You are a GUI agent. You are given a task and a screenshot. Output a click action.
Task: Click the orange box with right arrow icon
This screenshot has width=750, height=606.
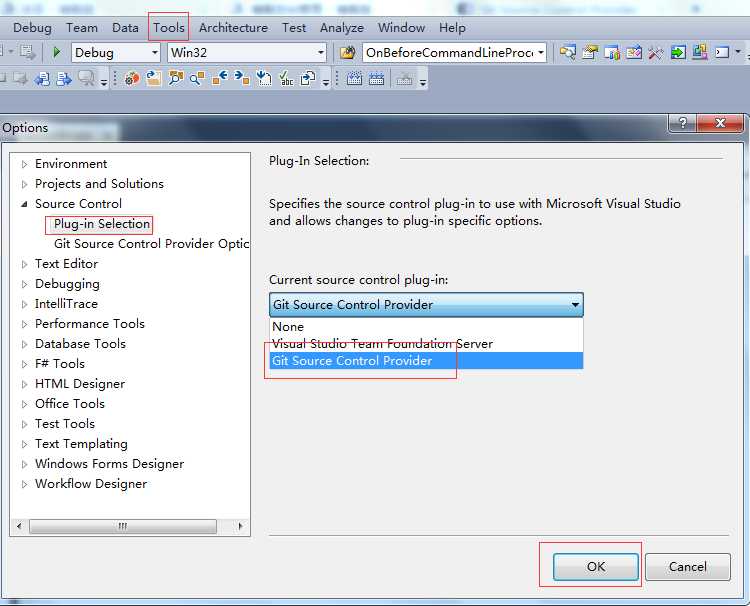[x=242, y=78]
